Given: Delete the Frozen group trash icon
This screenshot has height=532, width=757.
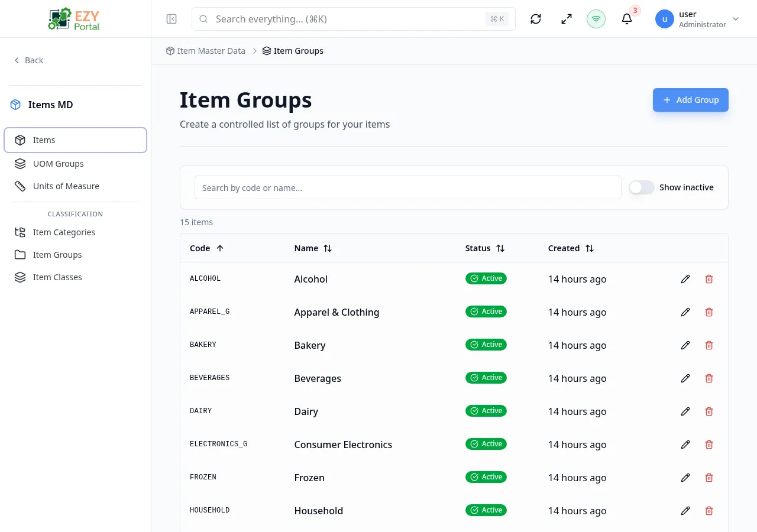Looking at the screenshot, I should tap(709, 478).
